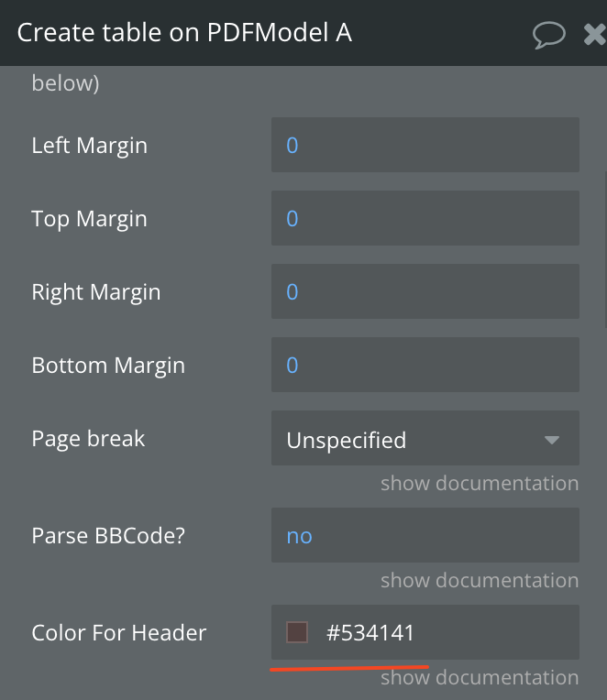Click the Parse BBCode? label
Viewport: 607px width, 700px height.
[108, 535]
